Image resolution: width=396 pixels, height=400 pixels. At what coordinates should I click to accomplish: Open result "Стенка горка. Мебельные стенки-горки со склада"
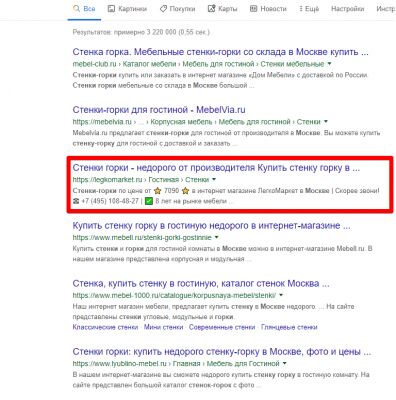tap(221, 52)
